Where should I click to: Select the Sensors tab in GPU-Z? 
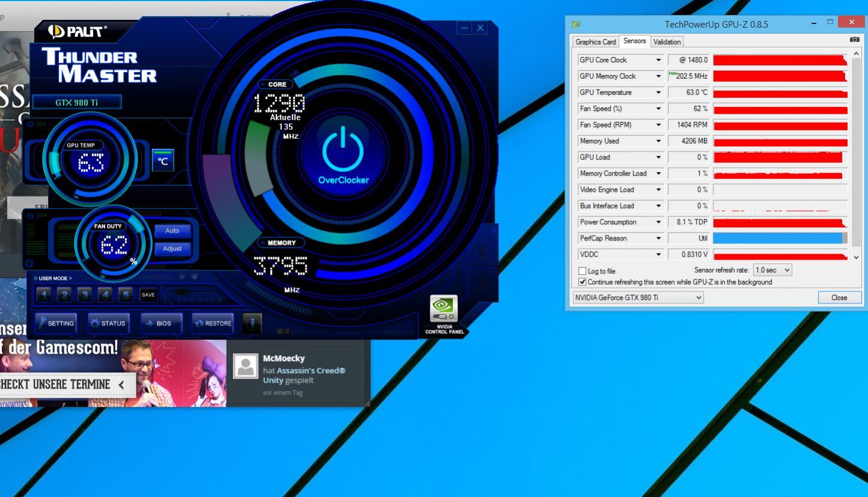click(x=635, y=41)
